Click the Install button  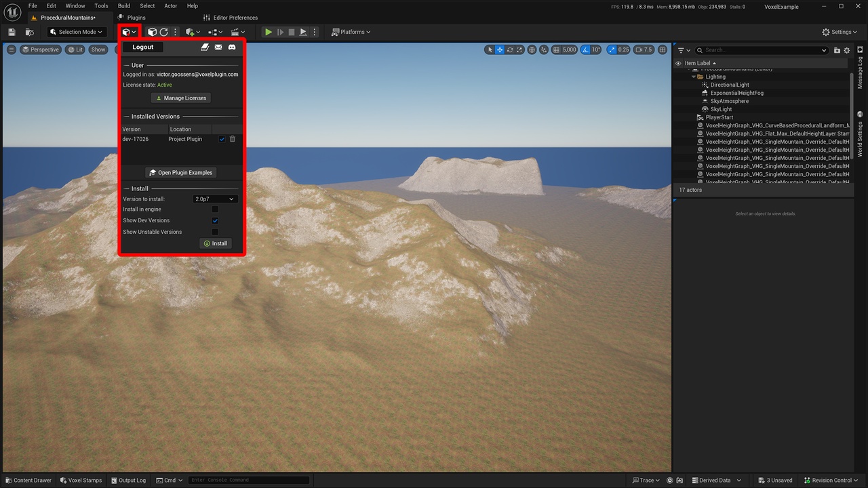click(215, 243)
